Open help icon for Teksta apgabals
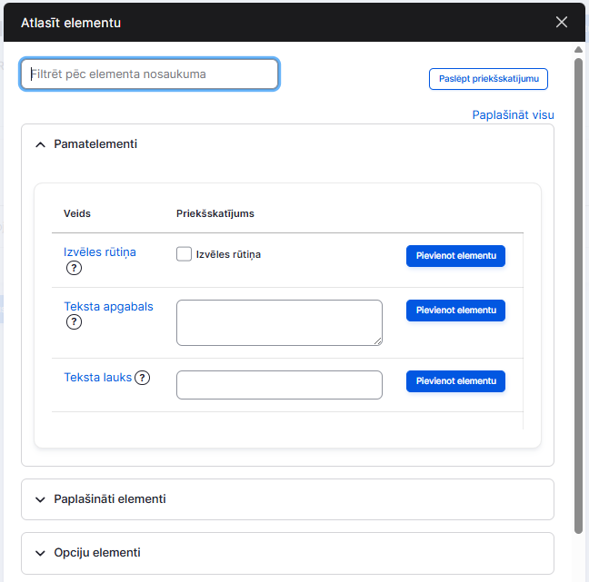The height and width of the screenshot is (582, 589). click(74, 322)
